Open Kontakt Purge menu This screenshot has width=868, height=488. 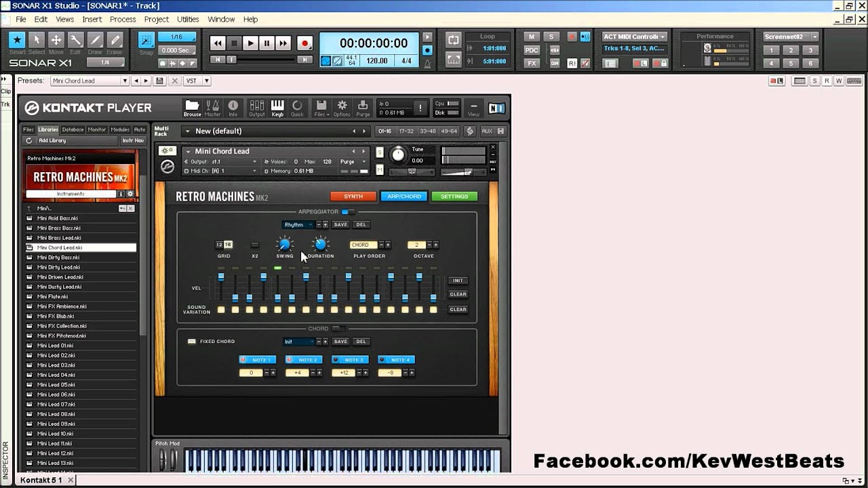click(363, 108)
